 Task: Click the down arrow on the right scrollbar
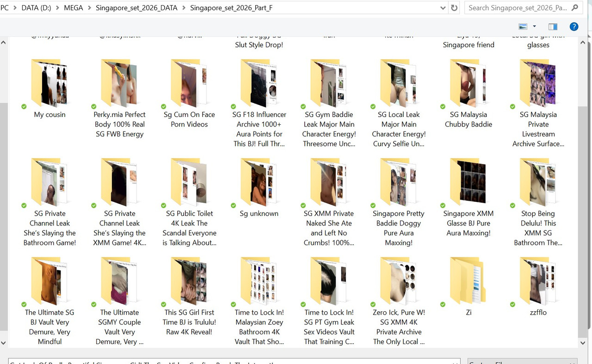click(x=583, y=343)
